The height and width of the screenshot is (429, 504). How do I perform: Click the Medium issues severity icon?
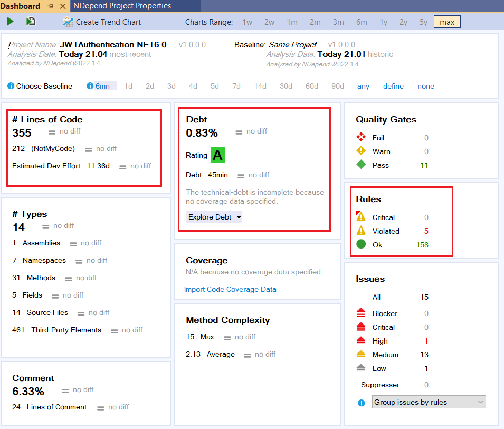click(361, 354)
